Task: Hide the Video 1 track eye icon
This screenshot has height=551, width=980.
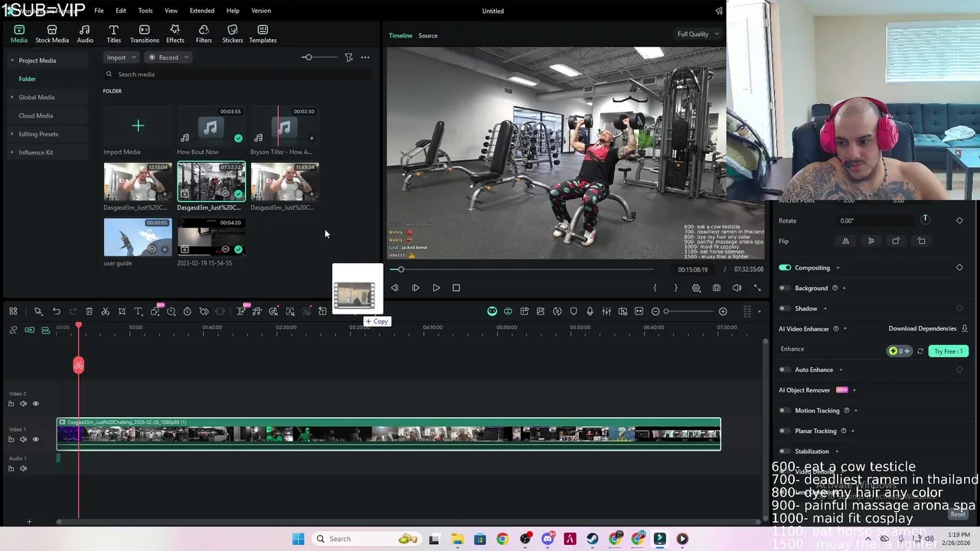Action: 35,439
